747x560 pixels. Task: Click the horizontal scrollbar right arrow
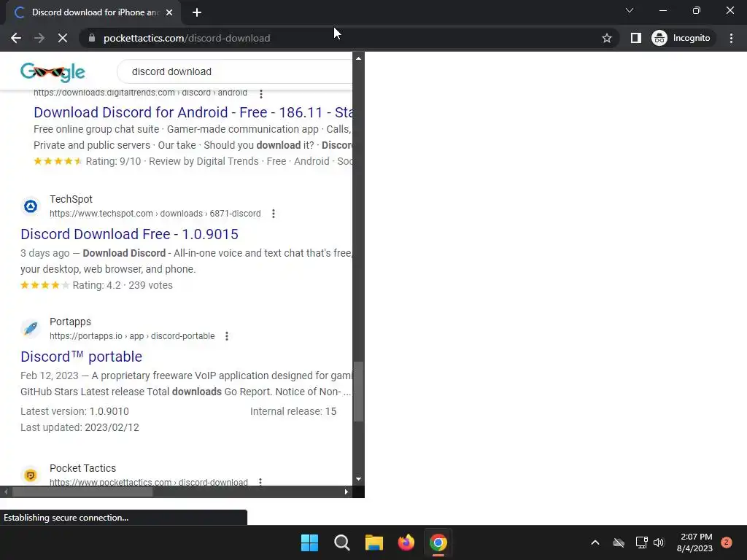347,492
